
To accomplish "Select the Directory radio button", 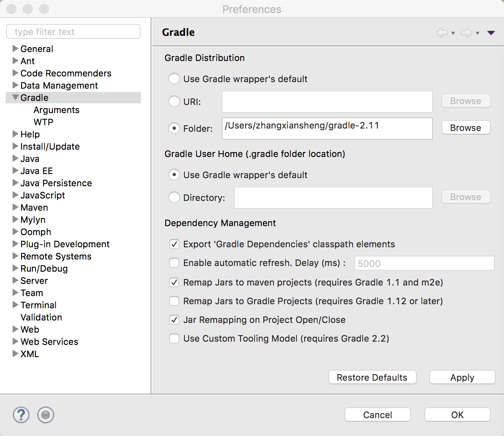I will pyautogui.click(x=174, y=197).
